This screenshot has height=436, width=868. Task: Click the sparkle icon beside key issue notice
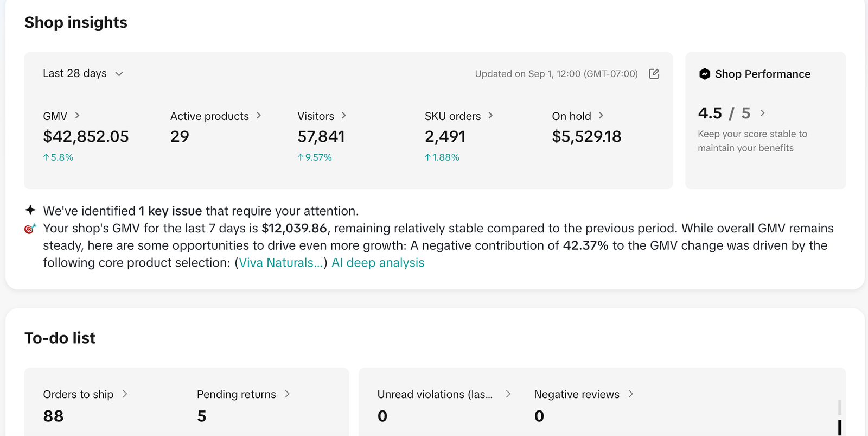click(30, 210)
